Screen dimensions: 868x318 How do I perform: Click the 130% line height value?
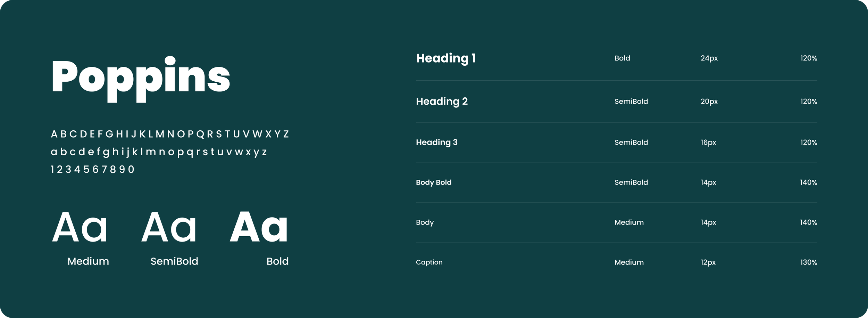(809, 262)
